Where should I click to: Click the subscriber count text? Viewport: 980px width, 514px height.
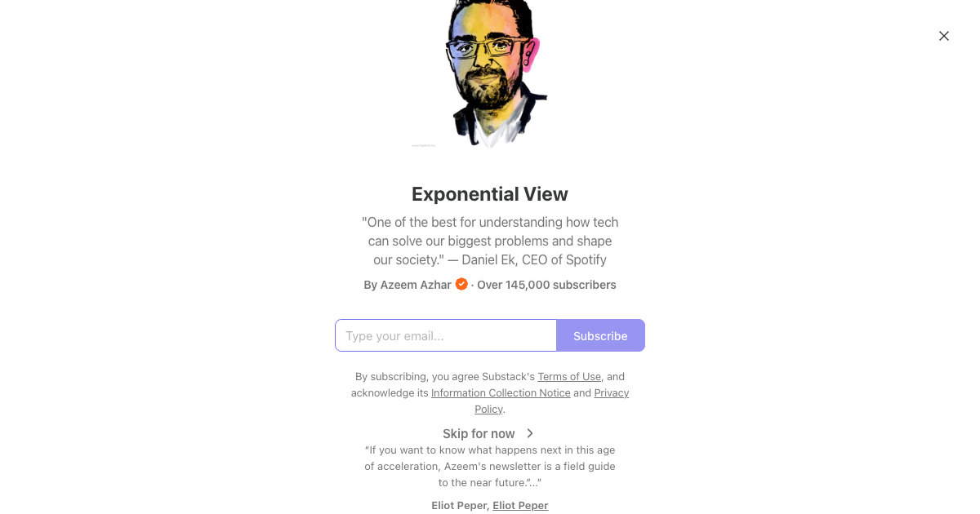point(546,285)
